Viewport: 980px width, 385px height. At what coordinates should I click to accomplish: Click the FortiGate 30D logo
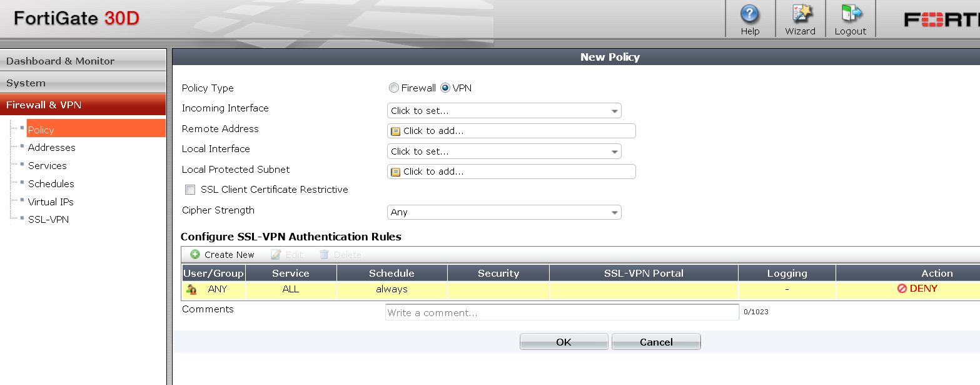point(76,19)
